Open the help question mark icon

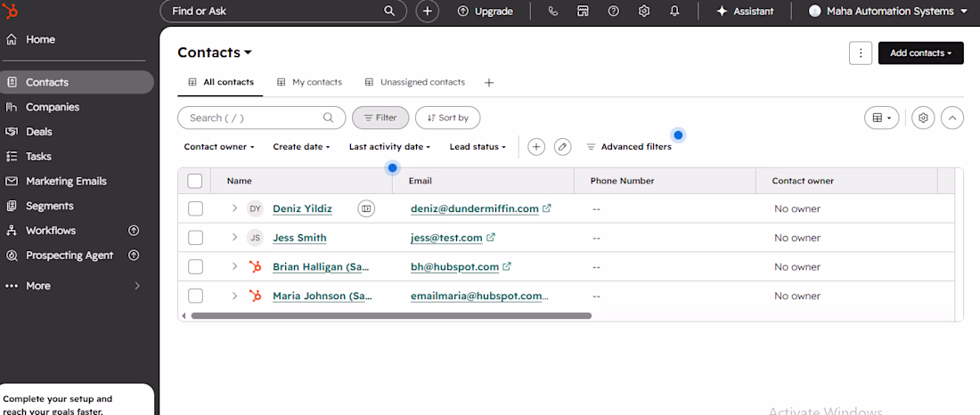[614, 12]
